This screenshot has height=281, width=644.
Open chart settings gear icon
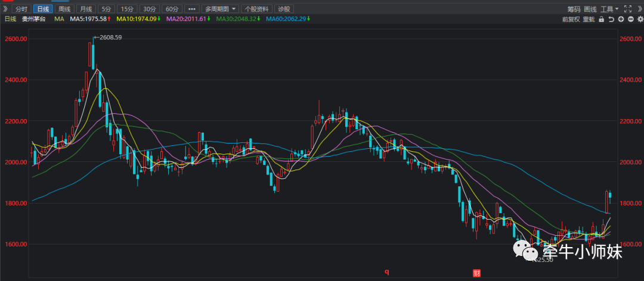(x=639, y=19)
